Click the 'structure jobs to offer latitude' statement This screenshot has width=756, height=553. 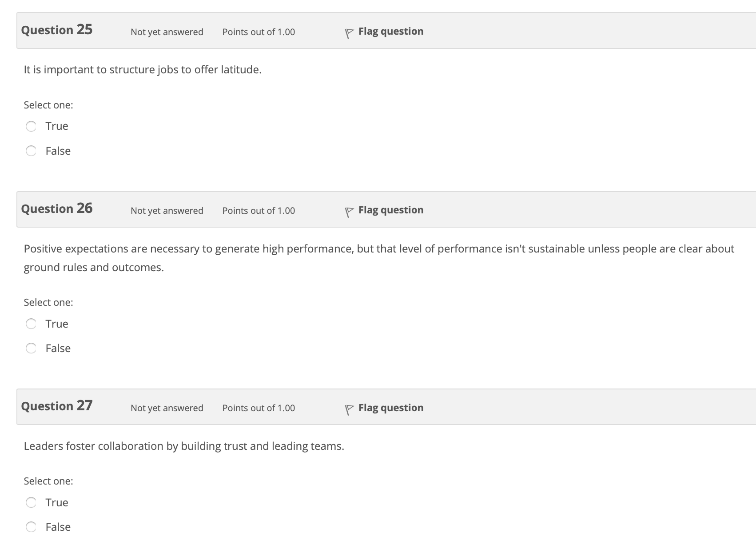point(143,70)
